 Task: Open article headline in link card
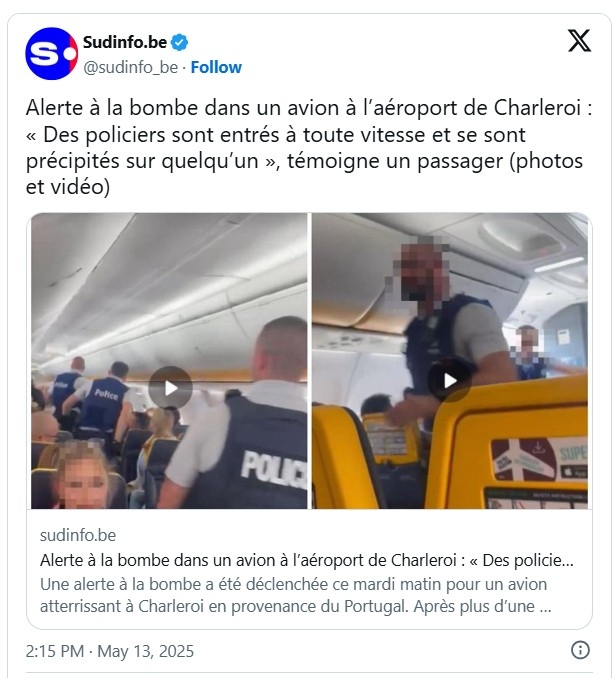[x=307, y=560]
